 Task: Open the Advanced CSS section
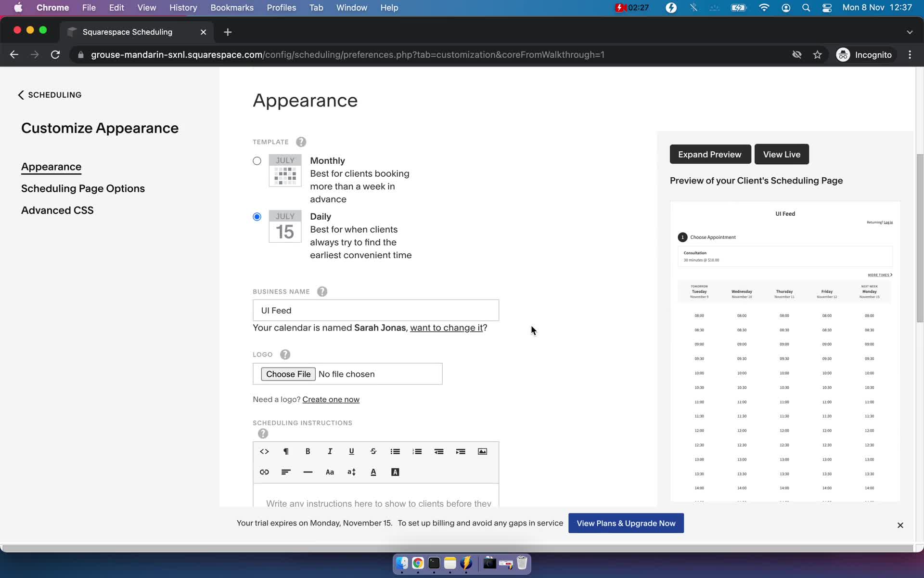(x=57, y=210)
